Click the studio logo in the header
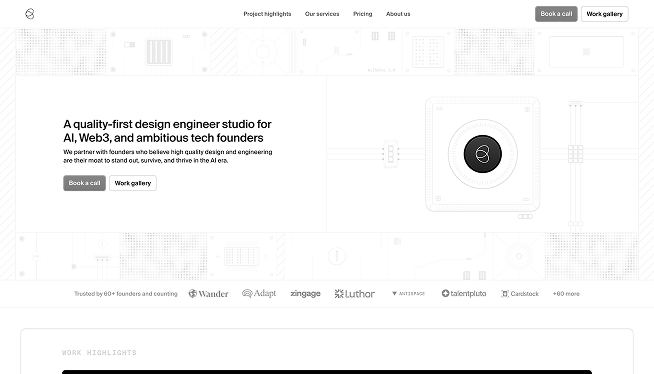This screenshot has height=374, width=654. 30,14
